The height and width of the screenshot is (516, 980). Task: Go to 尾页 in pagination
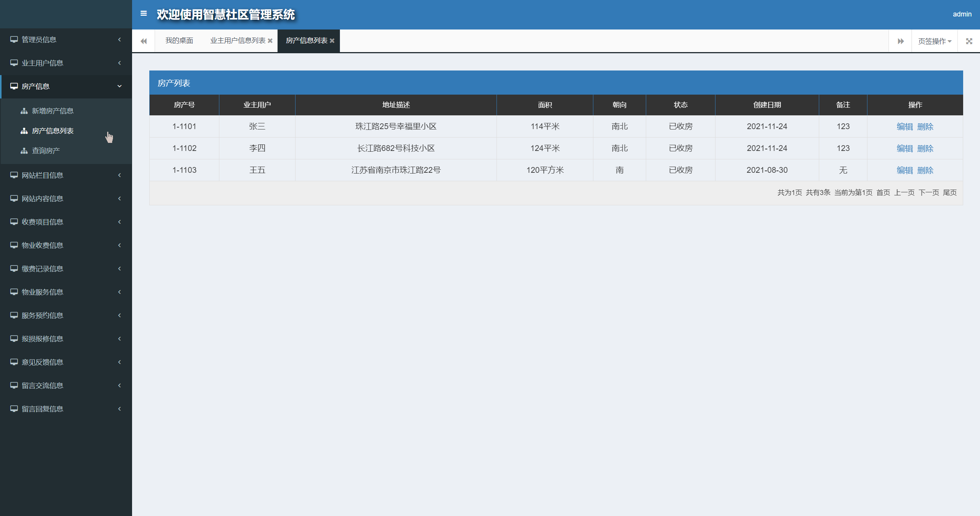click(x=950, y=192)
